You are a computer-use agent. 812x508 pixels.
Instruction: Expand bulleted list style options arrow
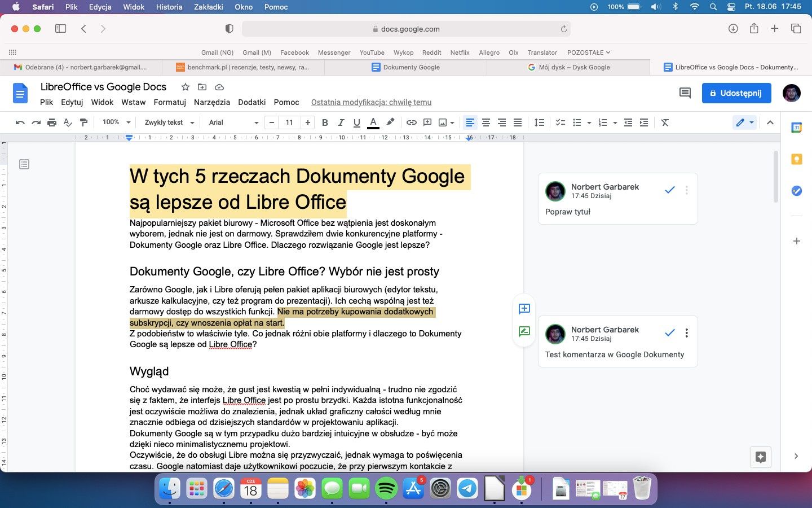click(x=589, y=123)
